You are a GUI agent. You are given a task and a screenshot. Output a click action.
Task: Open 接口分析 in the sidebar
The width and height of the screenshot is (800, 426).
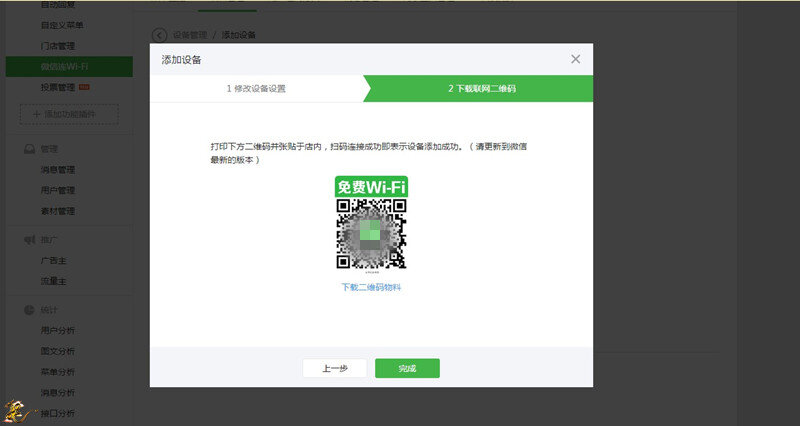(x=58, y=413)
